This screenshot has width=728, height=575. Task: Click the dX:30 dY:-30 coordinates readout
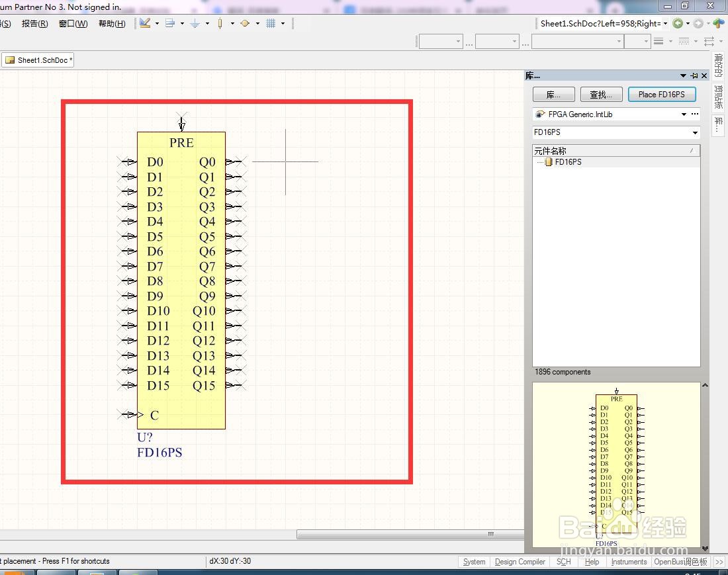coord(230,561)
